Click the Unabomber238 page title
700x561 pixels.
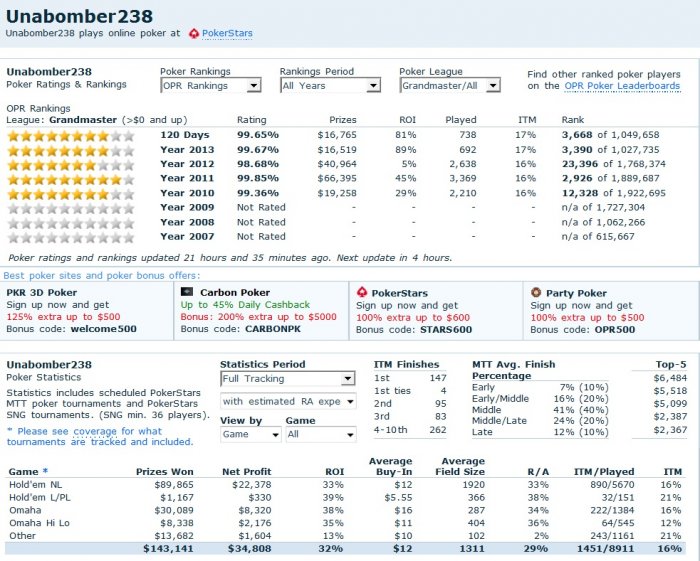coord(79,16)
